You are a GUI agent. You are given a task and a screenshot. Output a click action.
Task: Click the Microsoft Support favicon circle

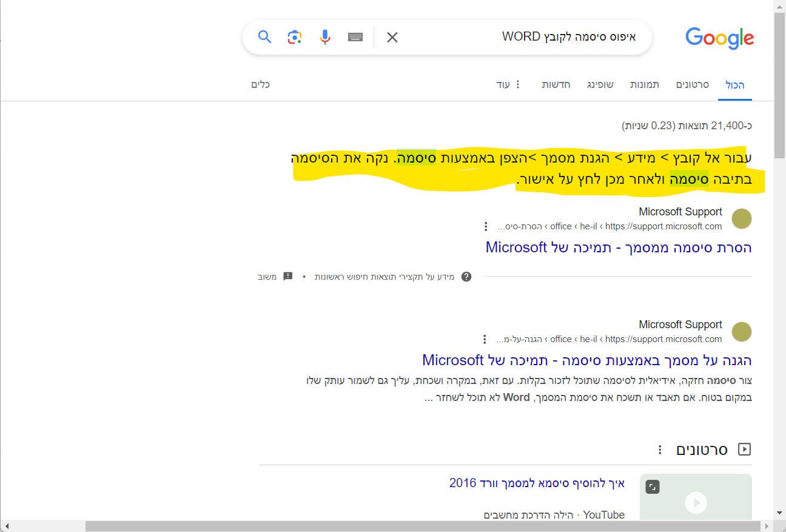[x=741, y=218]
